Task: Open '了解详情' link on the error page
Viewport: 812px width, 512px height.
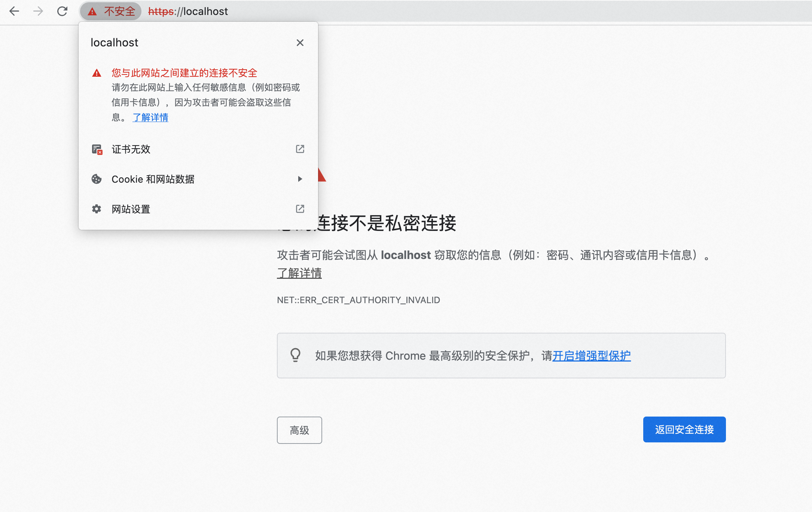Action: coord(299,273)
